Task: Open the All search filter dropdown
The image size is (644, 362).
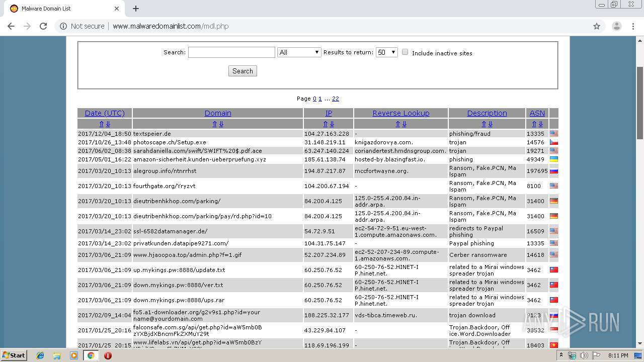Action: 299,52
